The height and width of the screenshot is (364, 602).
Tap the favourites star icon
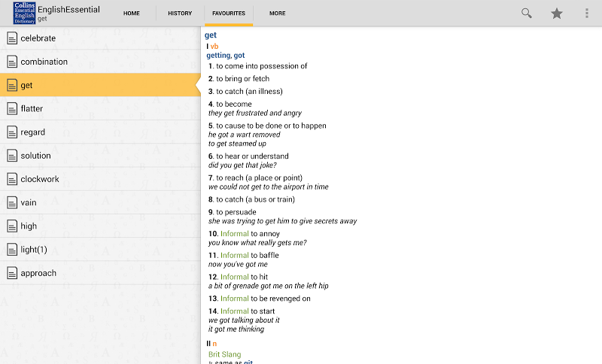[x=556, y=14]
